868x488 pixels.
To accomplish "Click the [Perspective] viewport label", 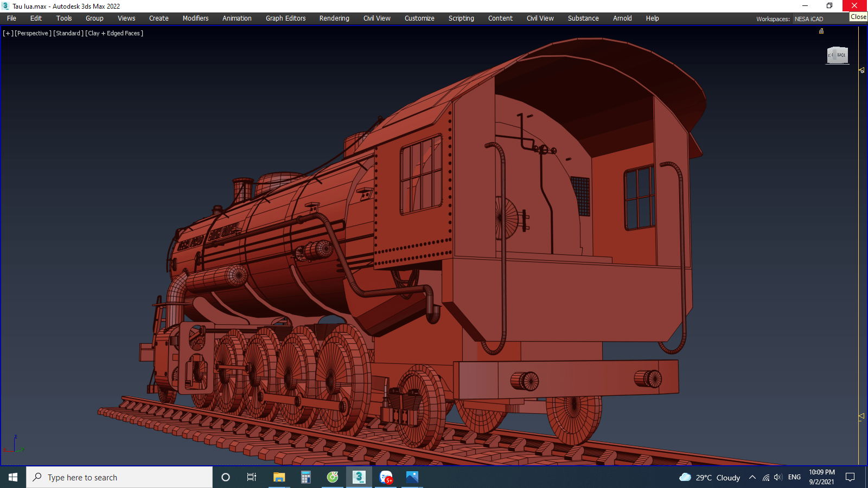I will click(33, 33).
